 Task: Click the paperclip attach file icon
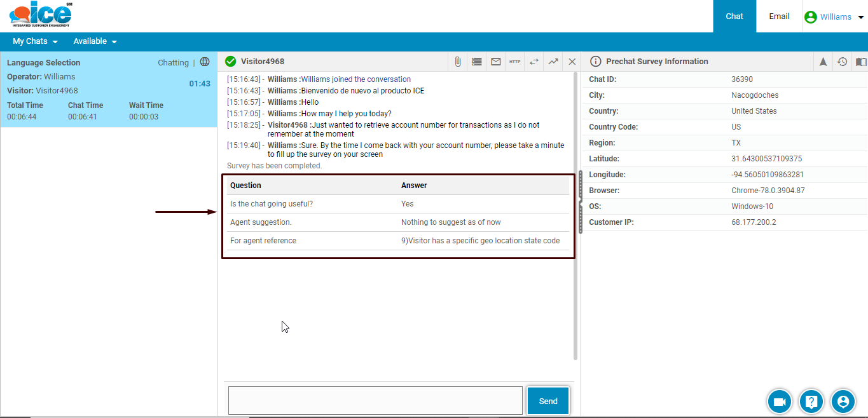point(457,62)
